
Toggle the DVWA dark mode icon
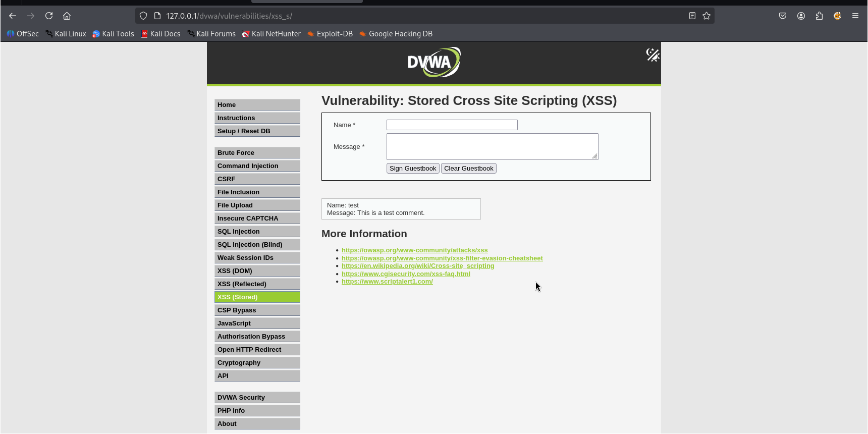[653, 55]
